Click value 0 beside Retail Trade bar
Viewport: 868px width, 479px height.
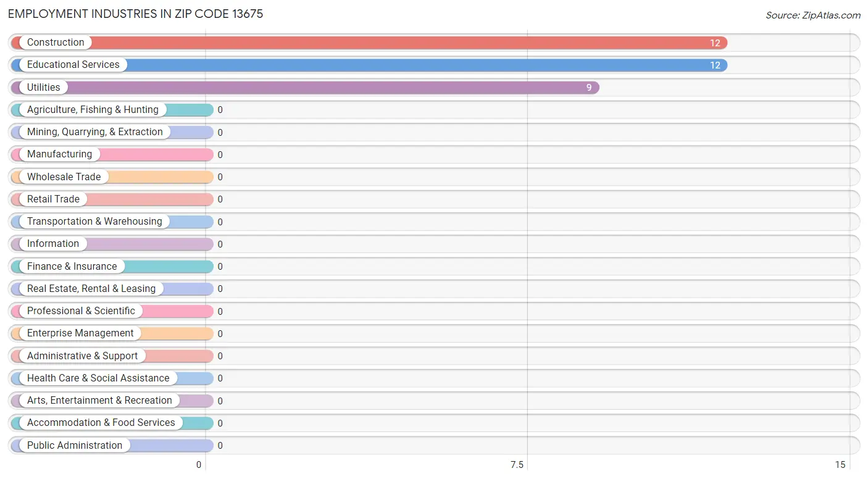220,199
